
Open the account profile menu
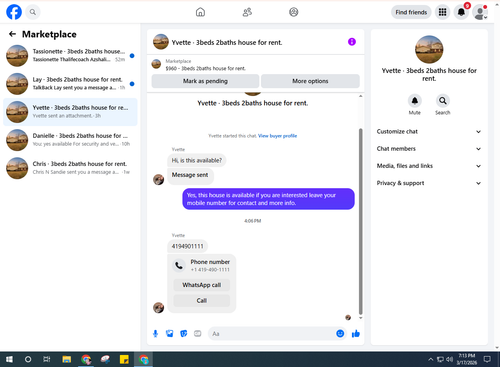[x=480, y=12]
